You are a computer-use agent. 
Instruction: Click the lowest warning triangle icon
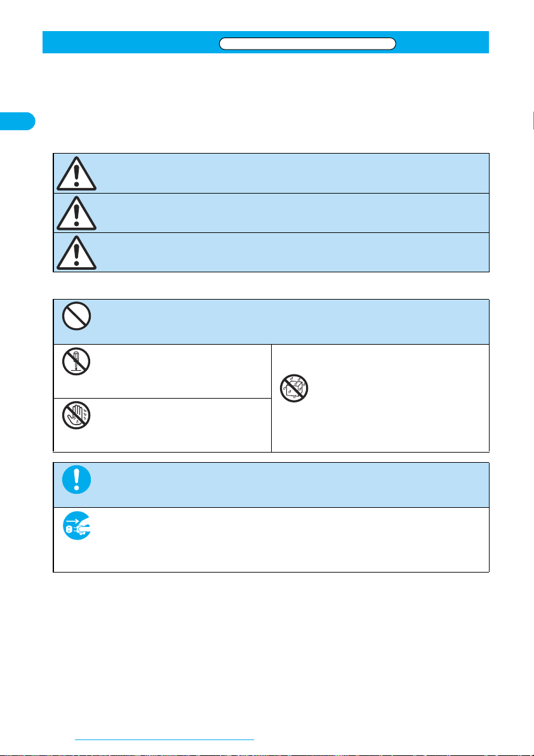point(76,253)
